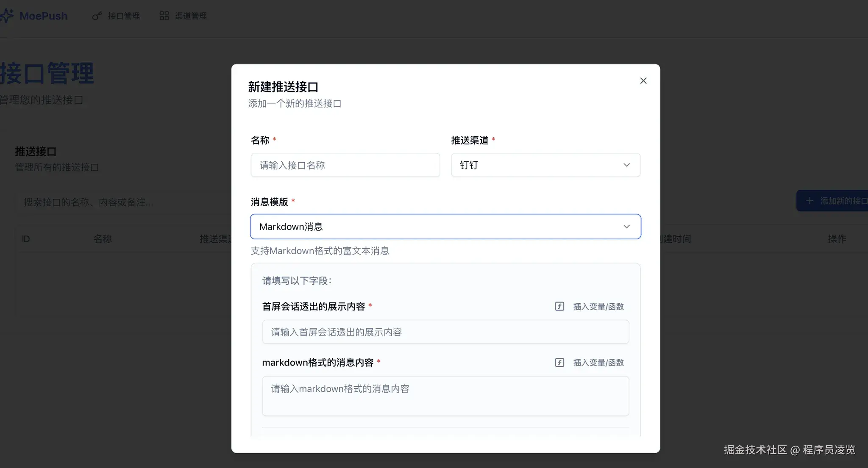Click chevron arrow in 消息模版 selector
Screen dimensions: 868x468
click(x=626, y=227)
